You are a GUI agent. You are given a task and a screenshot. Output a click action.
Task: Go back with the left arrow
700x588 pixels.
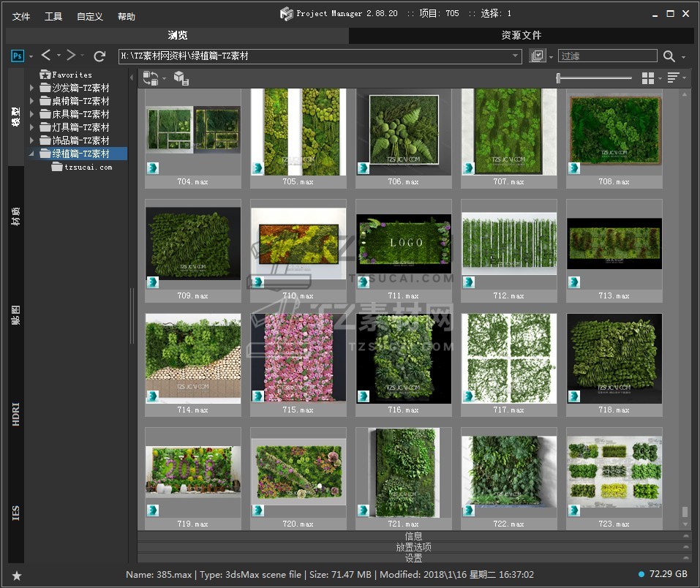(x=46, y=56)
